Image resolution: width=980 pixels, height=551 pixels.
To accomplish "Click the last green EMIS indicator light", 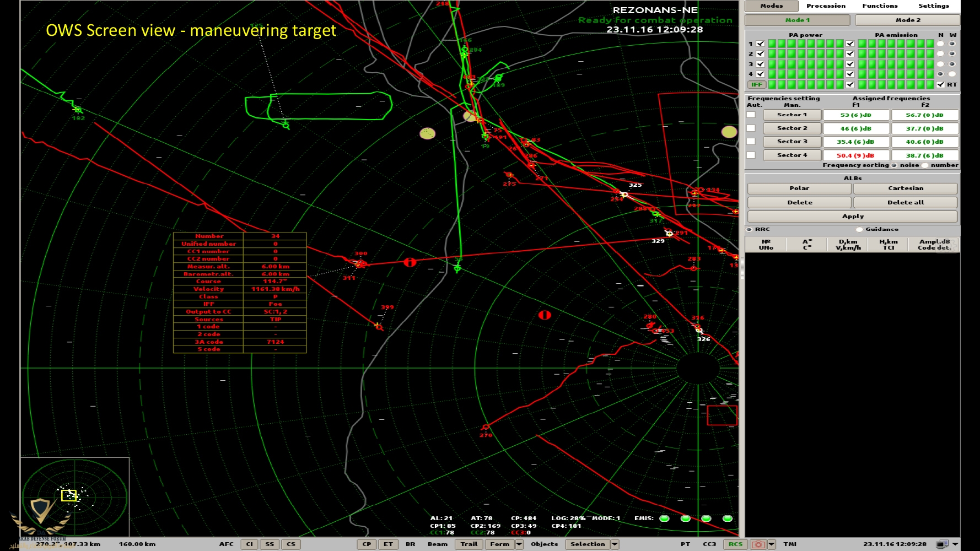I will click(x=728, y=518).
